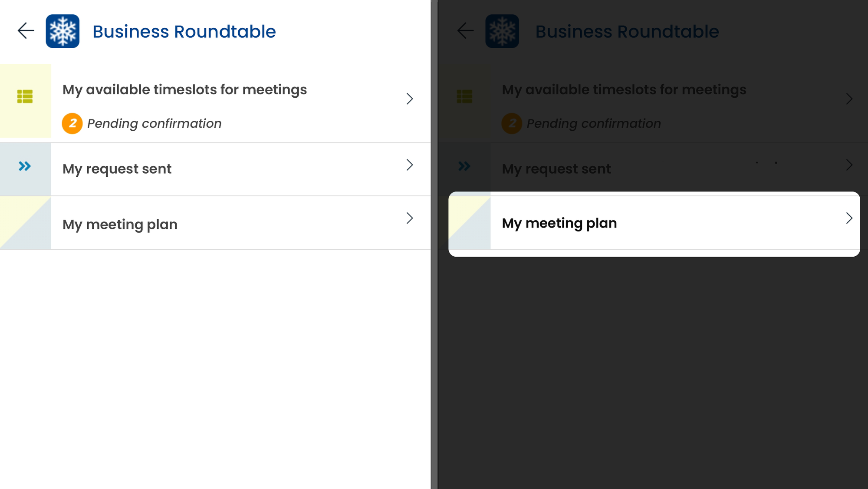Viewport: 868px width, 489px height.
Task: Click Business Roundtable title in left panel
Action: point(184,32)
